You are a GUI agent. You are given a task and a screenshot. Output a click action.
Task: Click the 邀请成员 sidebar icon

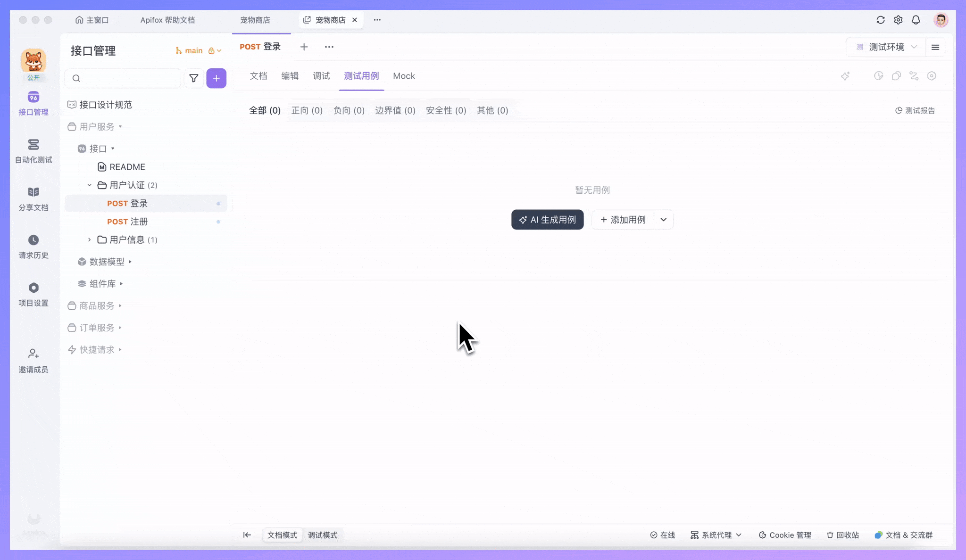(33, 360)
